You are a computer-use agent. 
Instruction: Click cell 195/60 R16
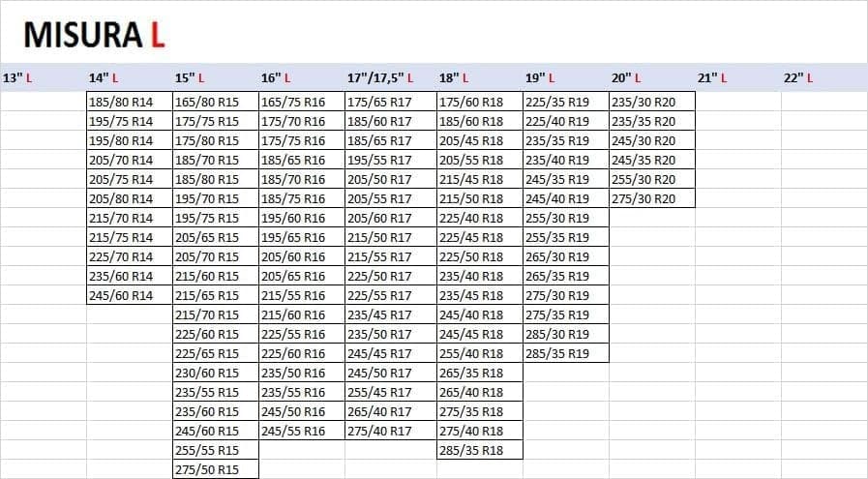[x=302, y=218]
